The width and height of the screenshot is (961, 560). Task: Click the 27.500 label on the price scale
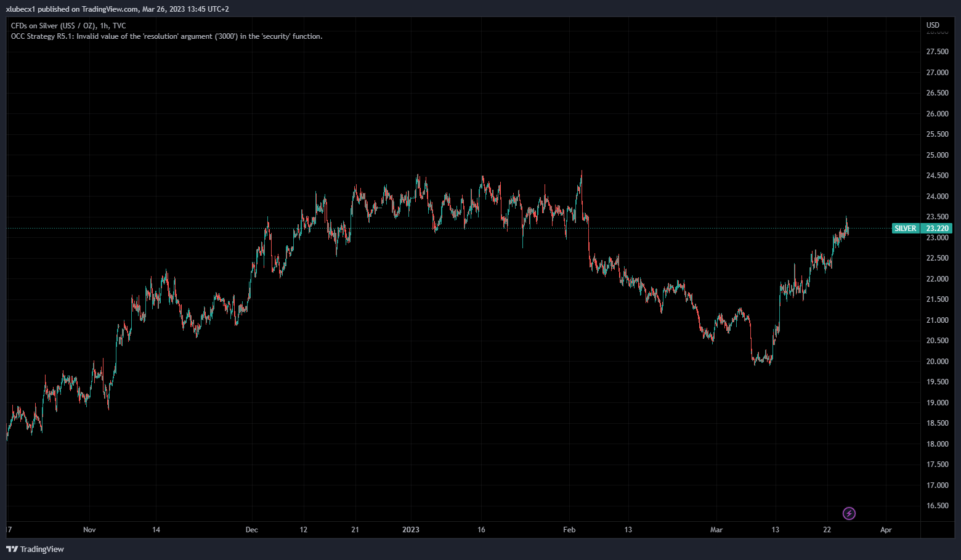click(x=937, y=52)
